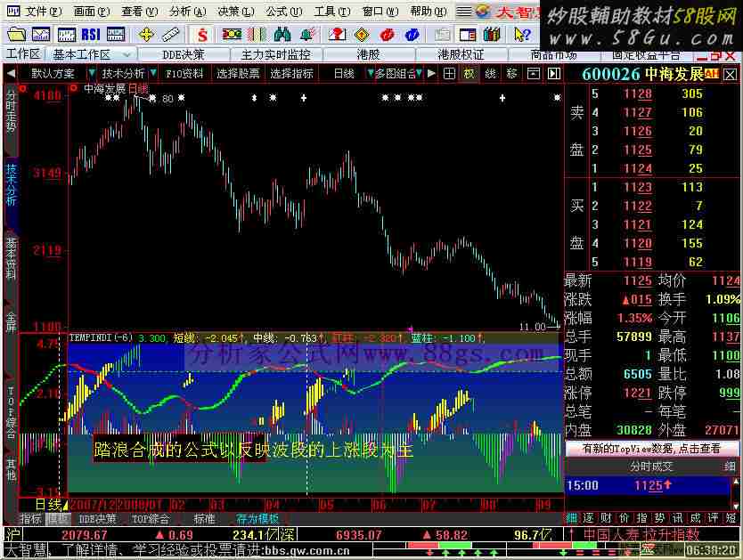Click the 有新的TopView数据,点击查看 banner
743x560 pixels.
651,448
